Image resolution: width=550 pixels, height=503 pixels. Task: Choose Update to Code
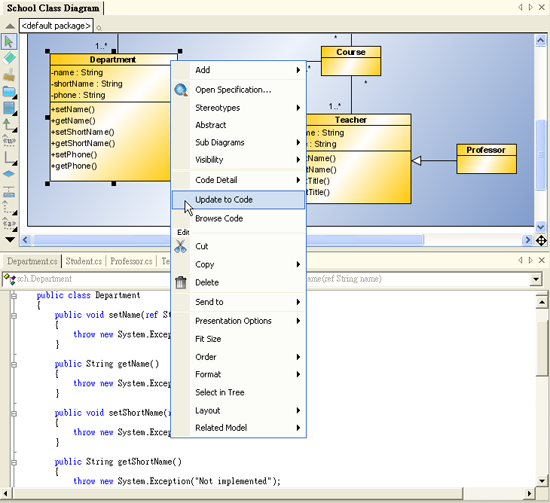239,200
